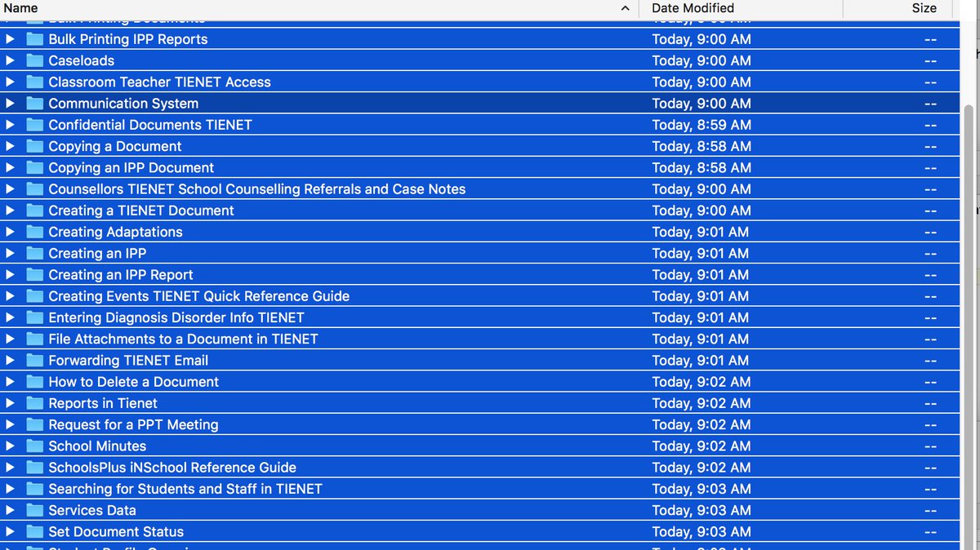
Task: Expand the Communication System folder
Action: click(x=10, y=104)
